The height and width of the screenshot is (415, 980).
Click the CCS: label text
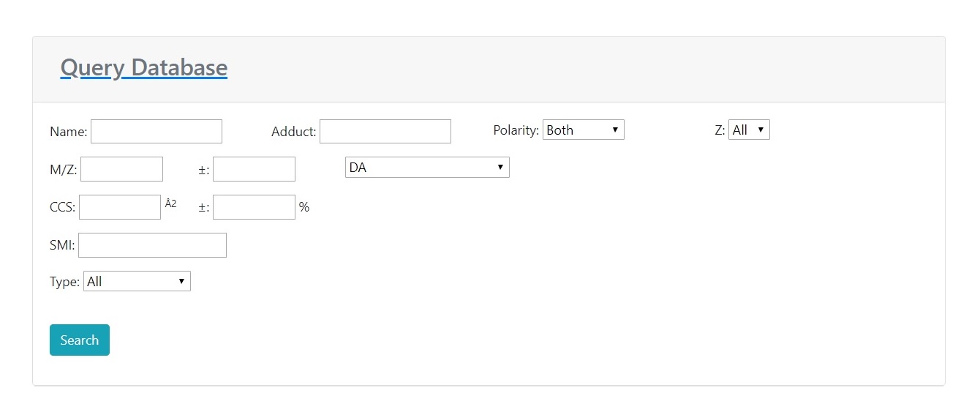62,208
